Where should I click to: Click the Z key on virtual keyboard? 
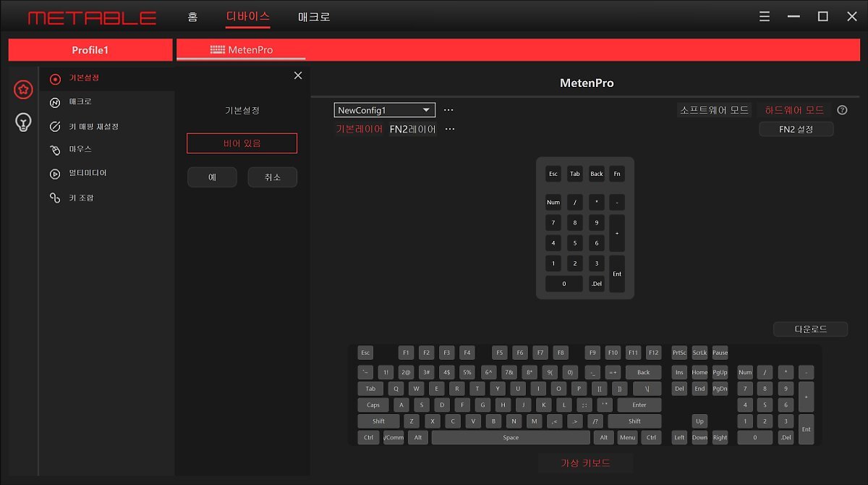click(x=412, y=421)
